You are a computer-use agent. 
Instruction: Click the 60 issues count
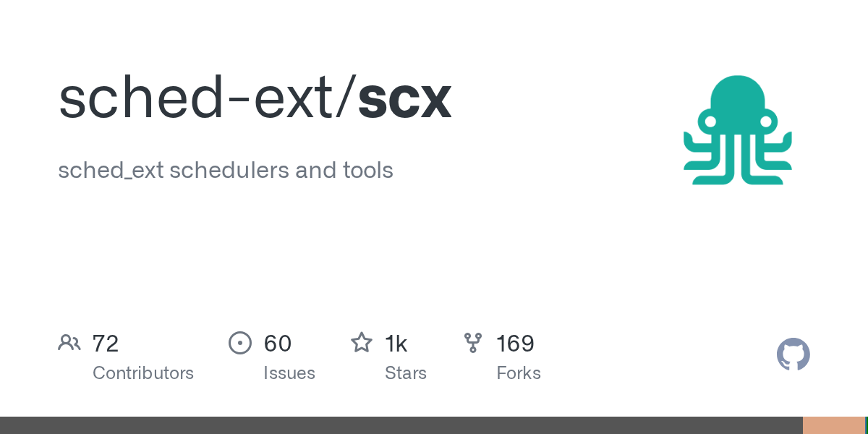click(278, 344)
